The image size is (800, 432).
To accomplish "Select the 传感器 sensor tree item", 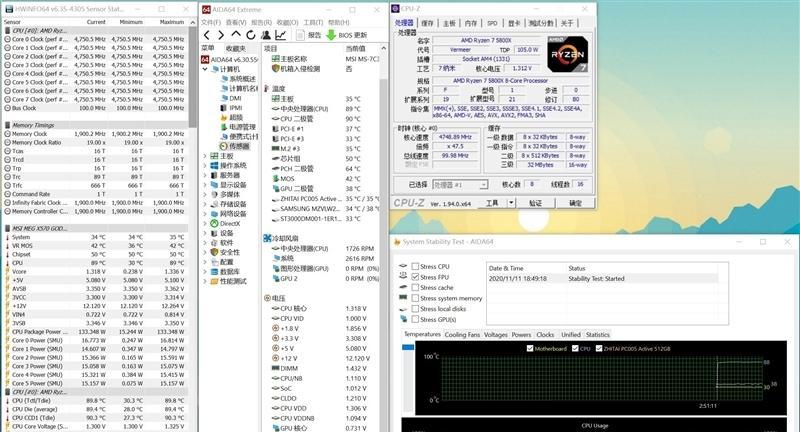I will click(x=239, y=146).
